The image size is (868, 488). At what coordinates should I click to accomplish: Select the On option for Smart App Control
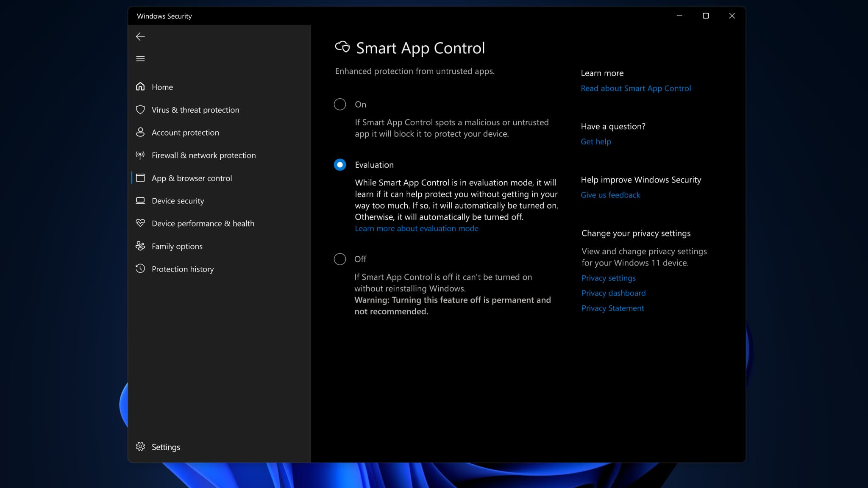click(339, 104)
